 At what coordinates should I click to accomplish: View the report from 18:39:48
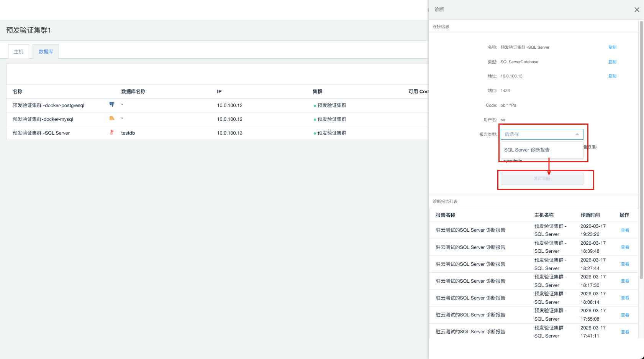tap(625, 247)
